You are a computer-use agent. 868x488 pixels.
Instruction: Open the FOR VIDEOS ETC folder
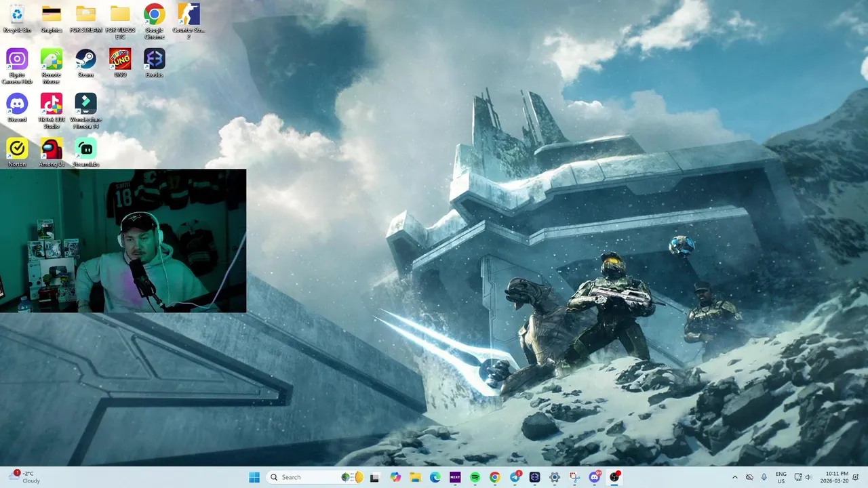click(120, 22)
